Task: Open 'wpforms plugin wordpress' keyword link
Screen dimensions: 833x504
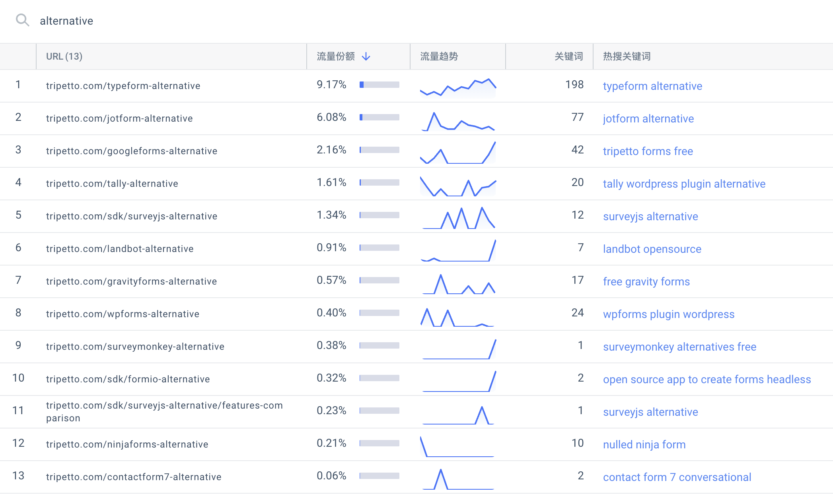Action: click(x=668, y=314)
